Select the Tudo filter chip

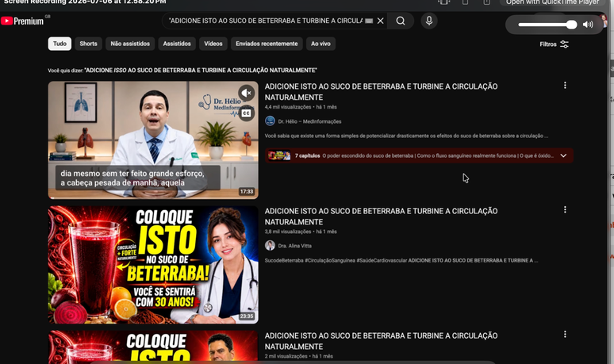[x=59, y=44]
